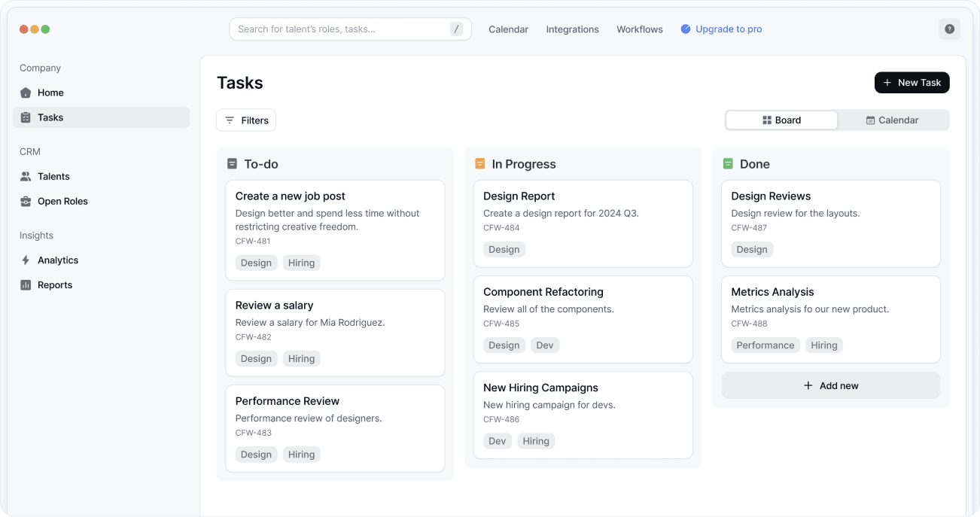Image resolution: width=980 pixels, height=517 pixels.
Task: Create a New Task
Action: point(912,82)
